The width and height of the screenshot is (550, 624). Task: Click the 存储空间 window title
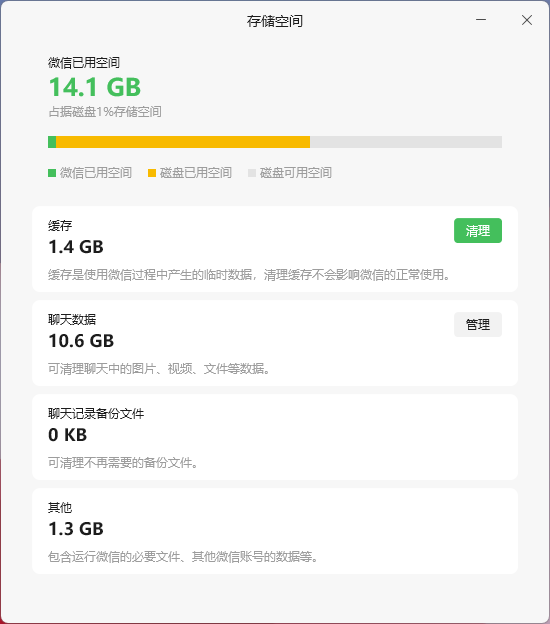pyautogui.click(x=275, y=21)
